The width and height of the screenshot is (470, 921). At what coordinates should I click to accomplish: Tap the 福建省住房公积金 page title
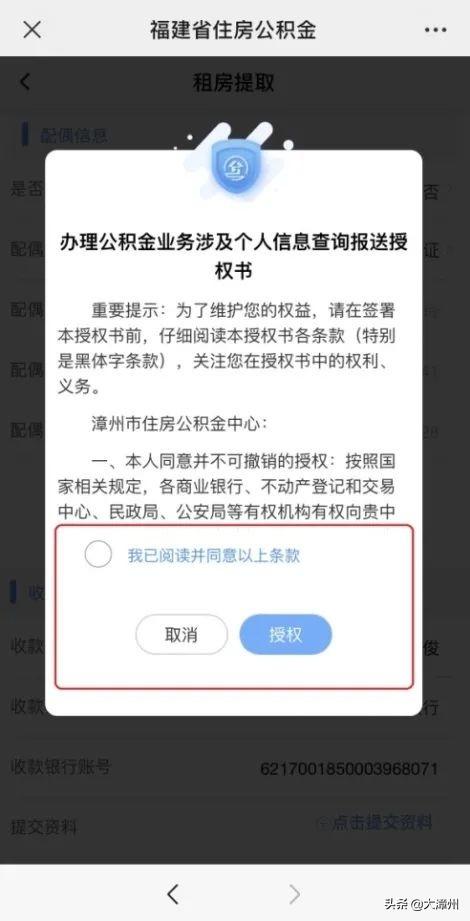tap(233, 29)
